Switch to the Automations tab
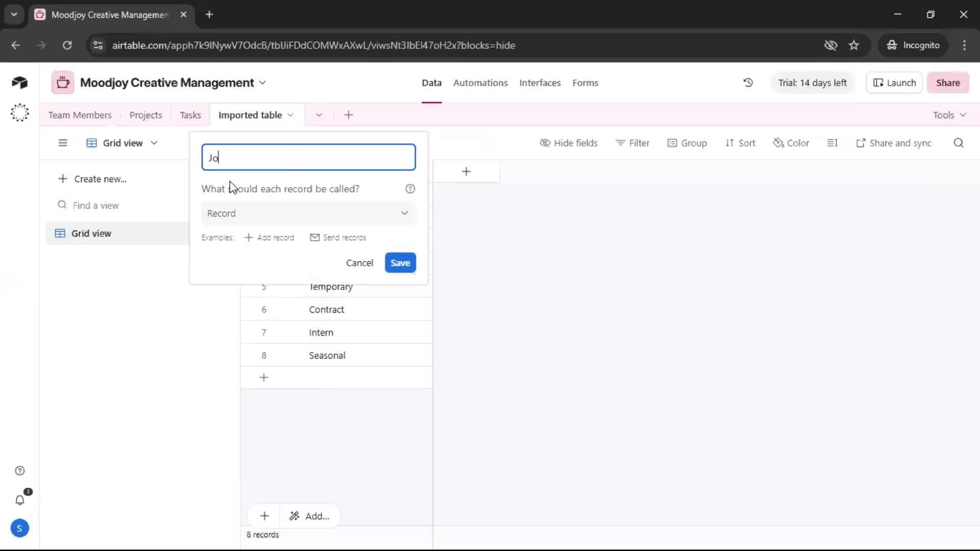This screenshot has width=980, height=551. [x=480, y=83]
